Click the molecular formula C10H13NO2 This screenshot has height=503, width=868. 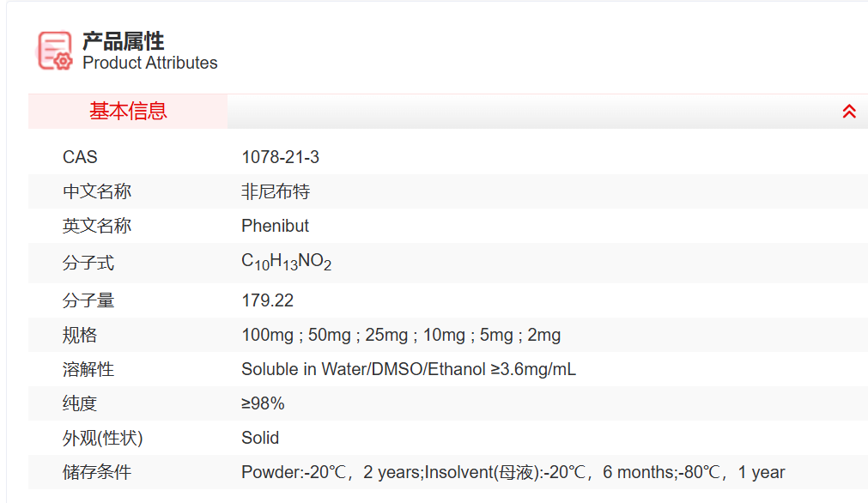tap(286, 263)
